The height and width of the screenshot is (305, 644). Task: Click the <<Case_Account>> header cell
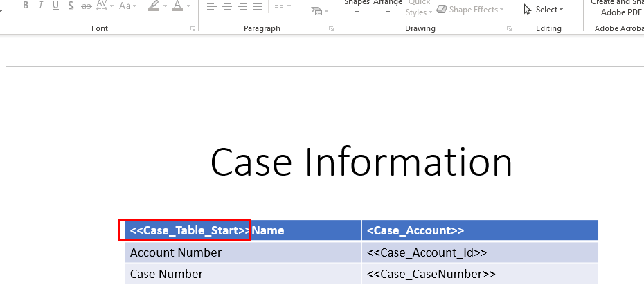pyautogui.click(x=415, y=230)
